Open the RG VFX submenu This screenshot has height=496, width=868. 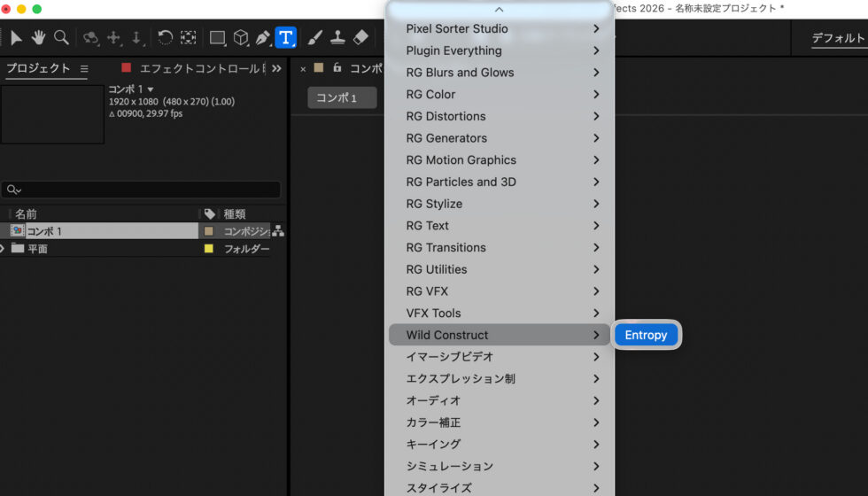501,291
